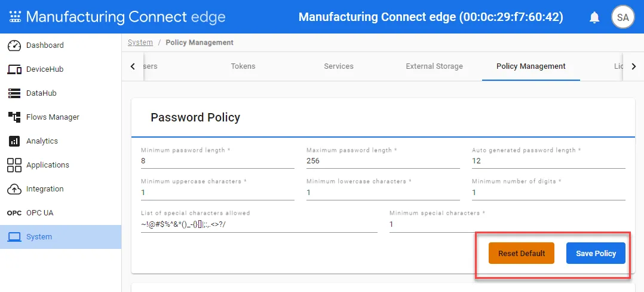Viewport: 644px width, 292px height.
Task: Click the Applications grid icon
Action: (x=14, y=165)
